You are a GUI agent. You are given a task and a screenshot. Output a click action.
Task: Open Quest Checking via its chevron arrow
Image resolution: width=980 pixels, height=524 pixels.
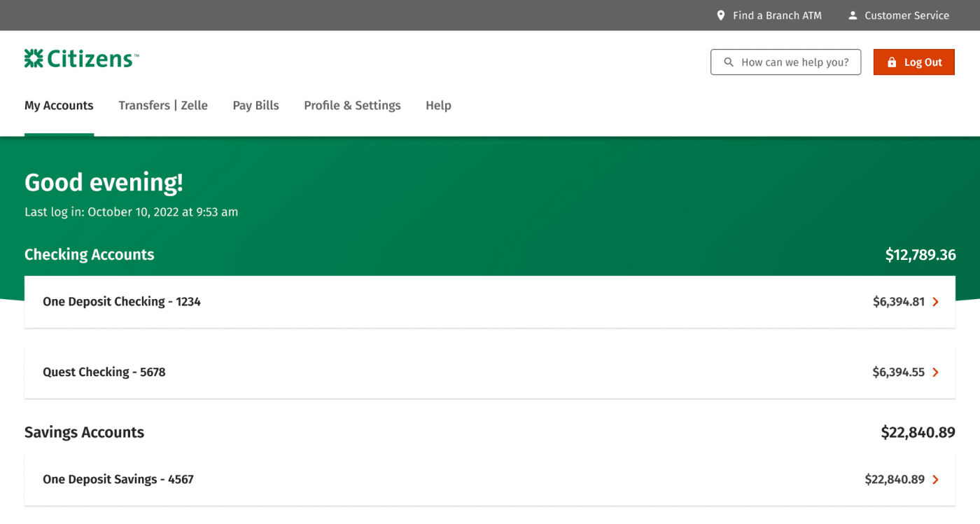pos(935,372)
